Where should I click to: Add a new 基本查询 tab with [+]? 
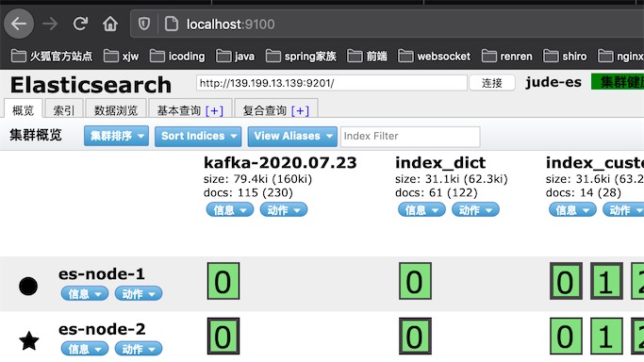pos(214,110)
